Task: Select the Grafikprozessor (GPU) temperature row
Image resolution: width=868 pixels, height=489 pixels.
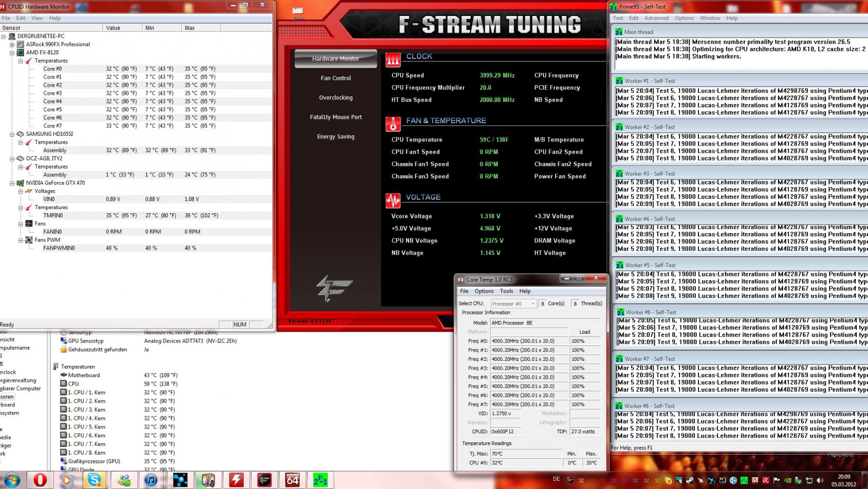Action: tap(119, 461)
